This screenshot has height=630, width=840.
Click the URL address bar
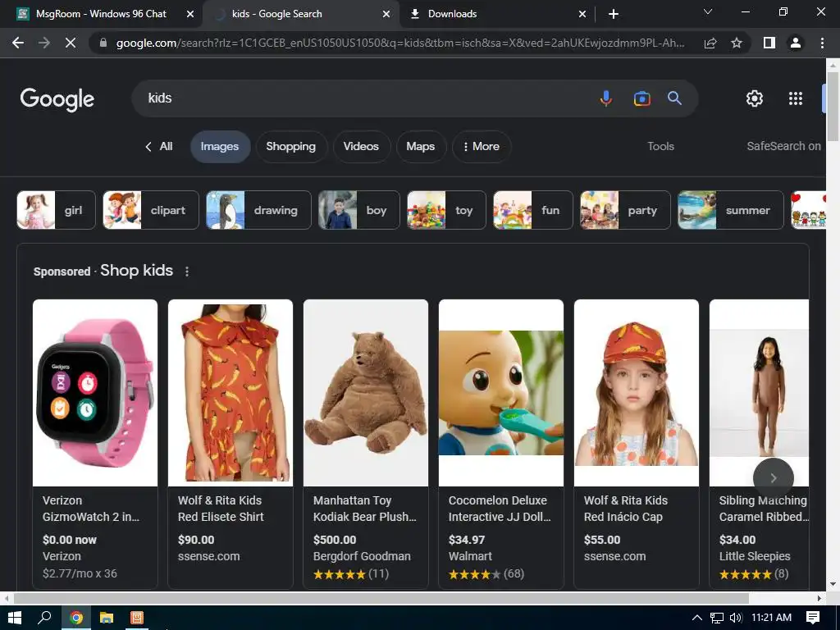coord(400,43)
